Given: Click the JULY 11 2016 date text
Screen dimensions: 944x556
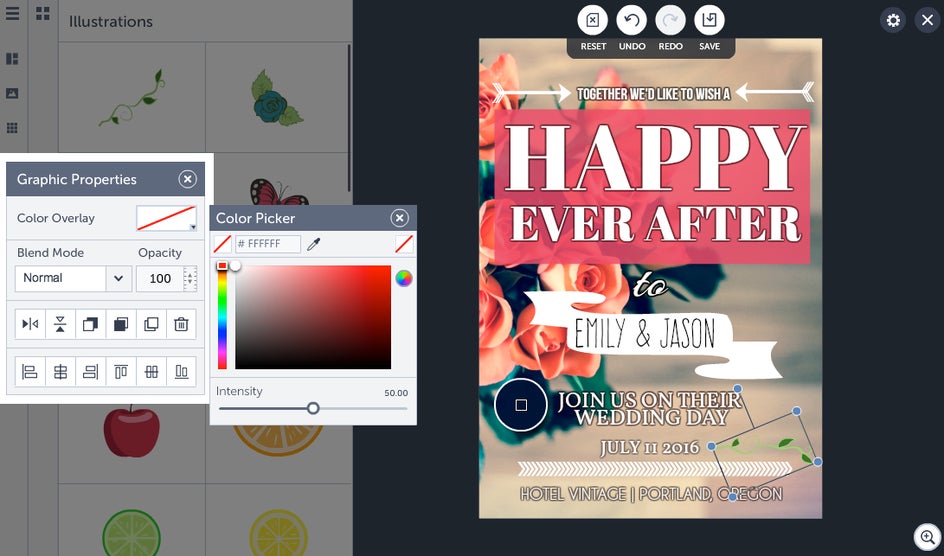Looking at the screenshot, I should 649,448.
